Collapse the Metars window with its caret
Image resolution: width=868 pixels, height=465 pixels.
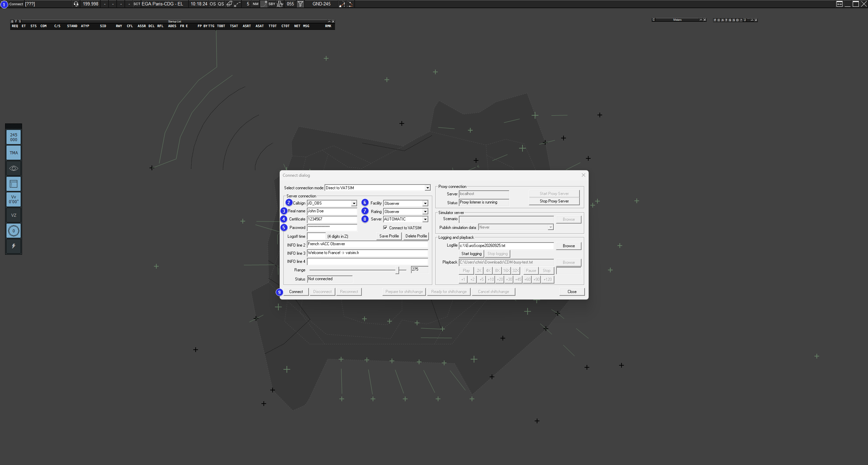pyautogui.click(x=701, y=20)
